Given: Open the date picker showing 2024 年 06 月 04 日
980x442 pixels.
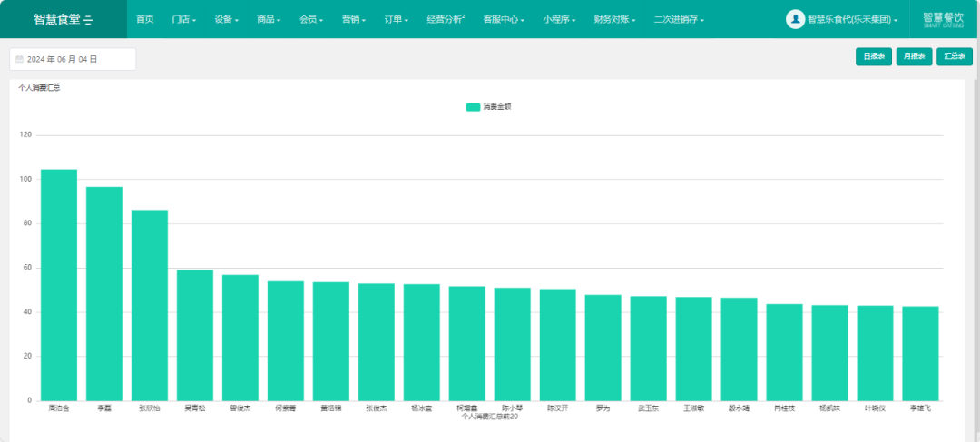Looking at the screenshot, I should click(73, 59).
